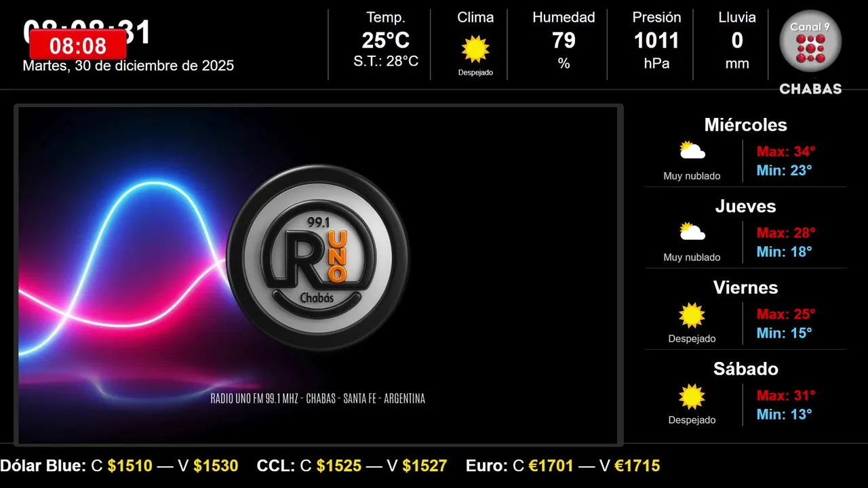Click the Presión value 1011
The height and width of the screenshot is (488, 868).
(656, 41)
